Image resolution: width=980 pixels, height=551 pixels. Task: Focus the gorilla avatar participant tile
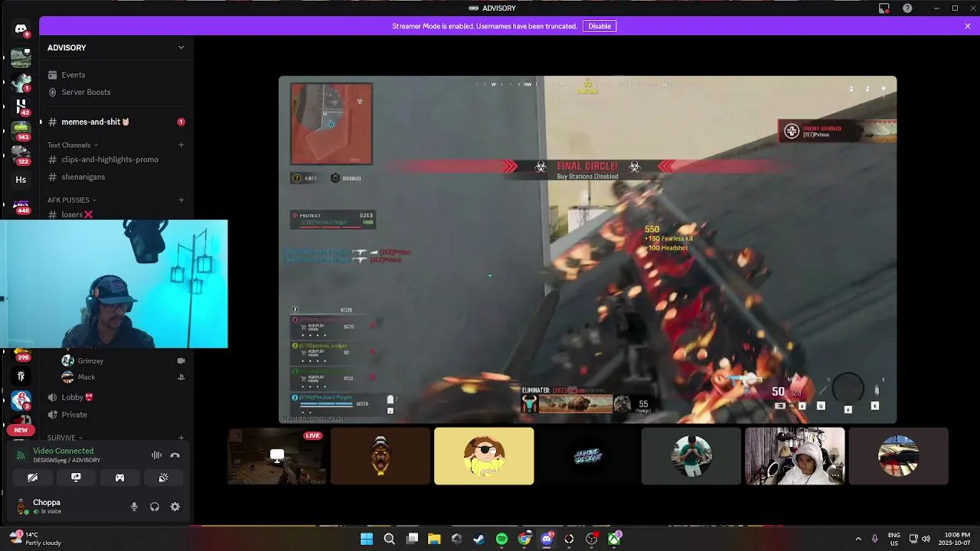tap(381, 456)
